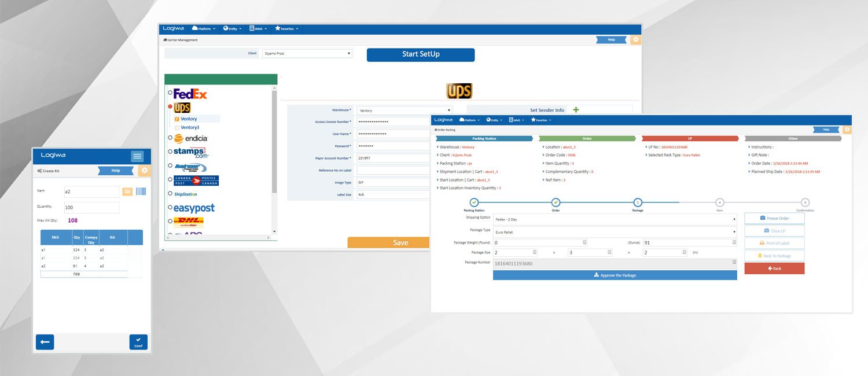Click the Start SetUp button
The width and height of the screenshot is (868, 376).
tap(421, 54)
